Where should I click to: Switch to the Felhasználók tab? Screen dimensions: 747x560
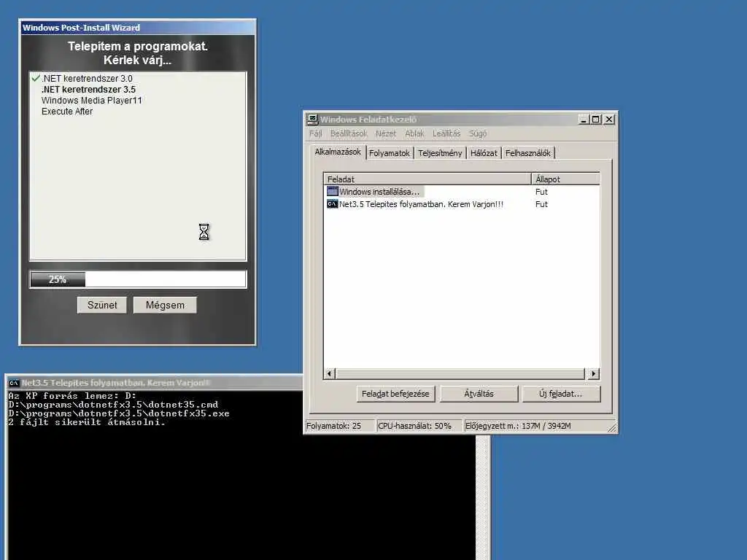pyautogui.click(x=528, y=153)
